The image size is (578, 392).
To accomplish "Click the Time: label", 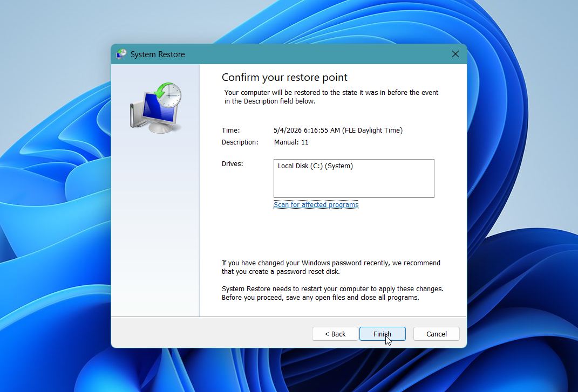I will pyautogui.click(x=231, y=130).
